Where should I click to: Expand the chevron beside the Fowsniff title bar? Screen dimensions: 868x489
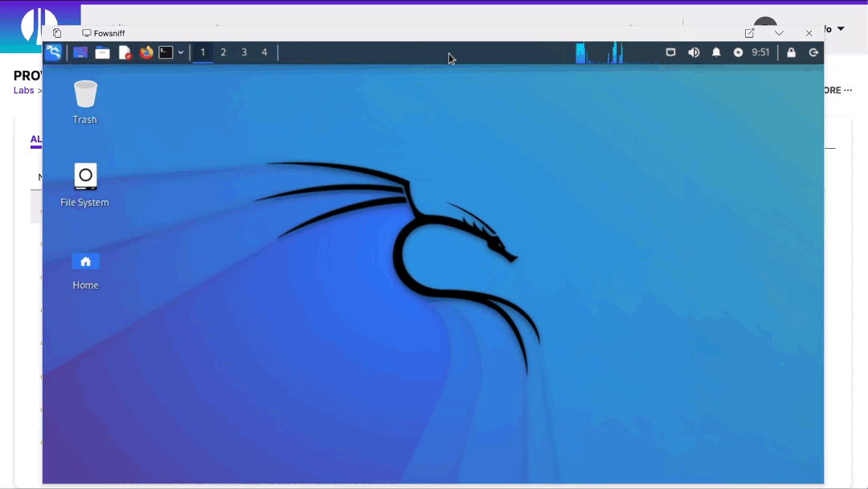point(778,33)
